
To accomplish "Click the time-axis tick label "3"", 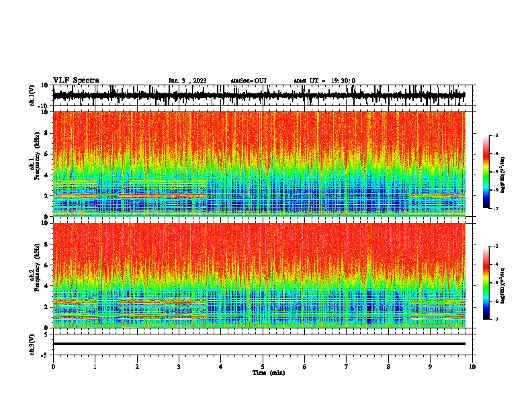I will pyautogui.click(x=179, y=367).
